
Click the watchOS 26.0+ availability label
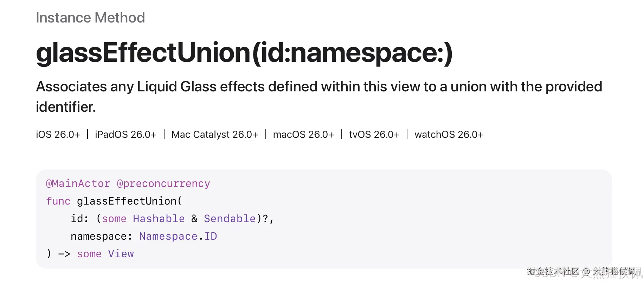pos(449,135)
